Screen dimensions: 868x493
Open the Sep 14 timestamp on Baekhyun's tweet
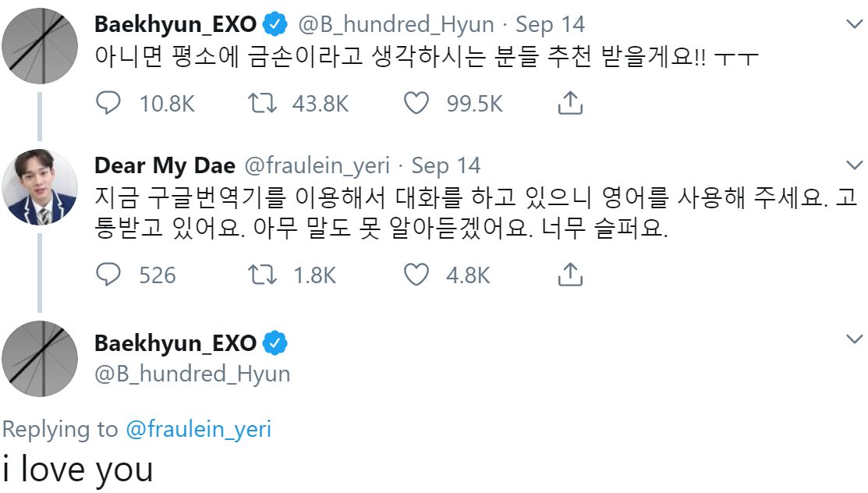[550, 24]
